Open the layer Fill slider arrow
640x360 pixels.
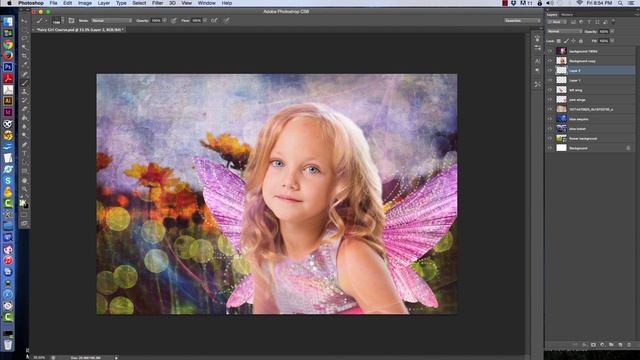click(612, 41)
